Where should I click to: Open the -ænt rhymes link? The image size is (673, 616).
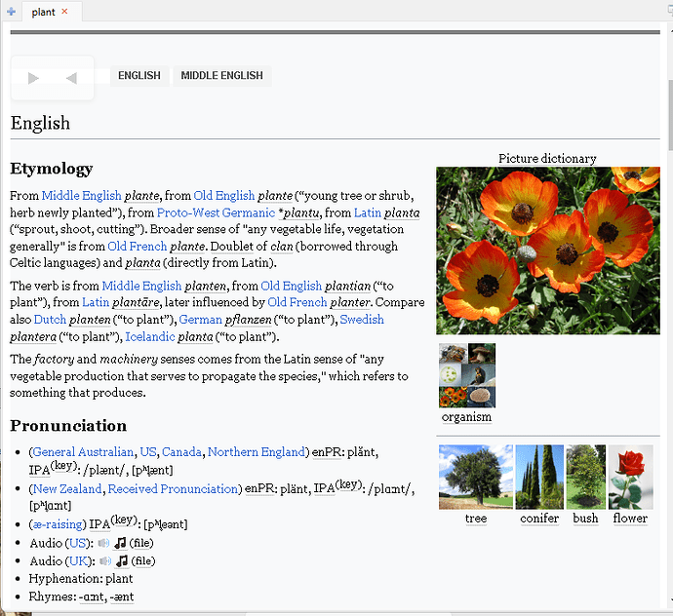click(x=122, y=597)
